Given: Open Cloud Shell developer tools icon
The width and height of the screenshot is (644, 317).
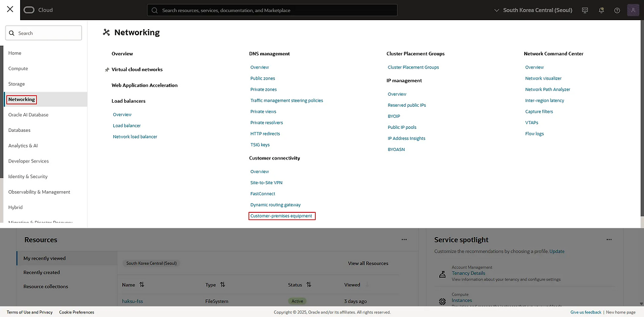Looking at the screenshot, I should coord(585,10).
